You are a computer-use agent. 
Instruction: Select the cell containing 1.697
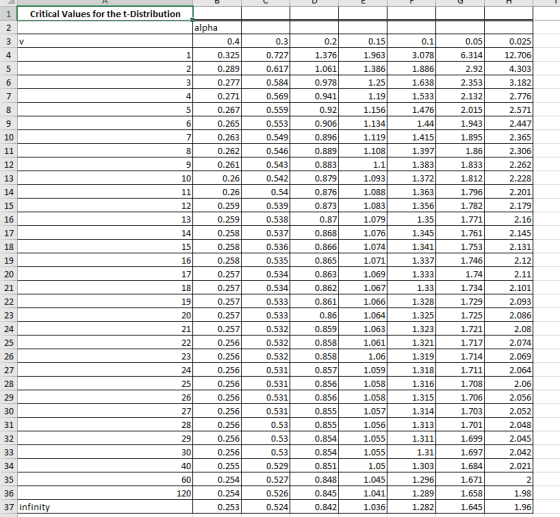[460, 452]
